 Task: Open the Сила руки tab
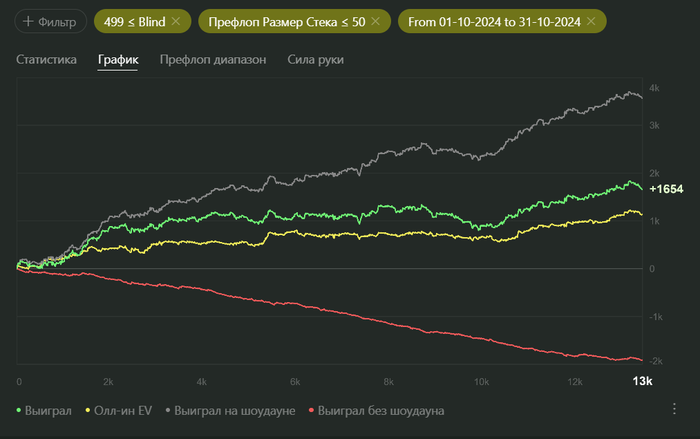coord(316,59)
